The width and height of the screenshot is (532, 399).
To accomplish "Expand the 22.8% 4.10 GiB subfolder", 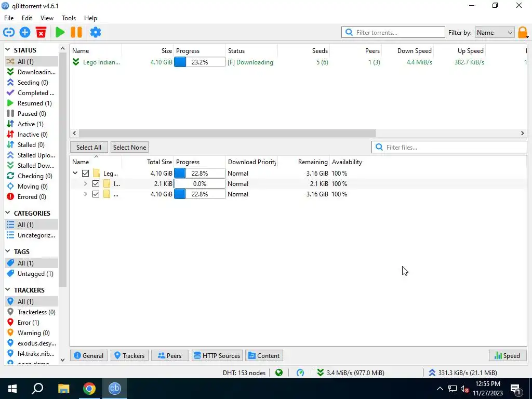I will [85, 194].
